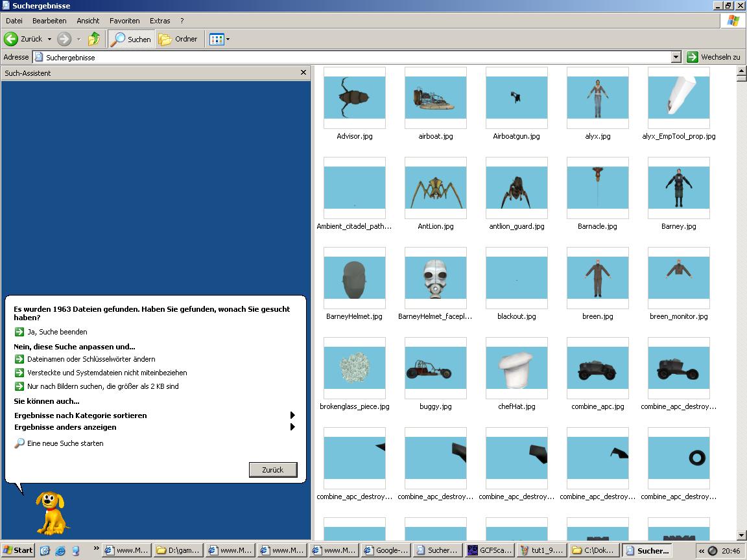Click the magnifier icon 'Eine neue Suche starten'

click(x=19, y=443)
